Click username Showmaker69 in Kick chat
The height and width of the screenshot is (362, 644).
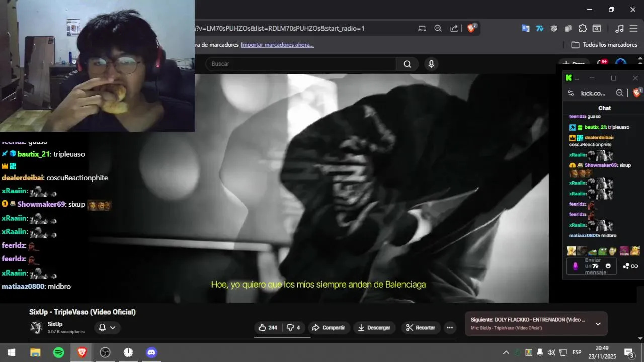click(600, 165)
